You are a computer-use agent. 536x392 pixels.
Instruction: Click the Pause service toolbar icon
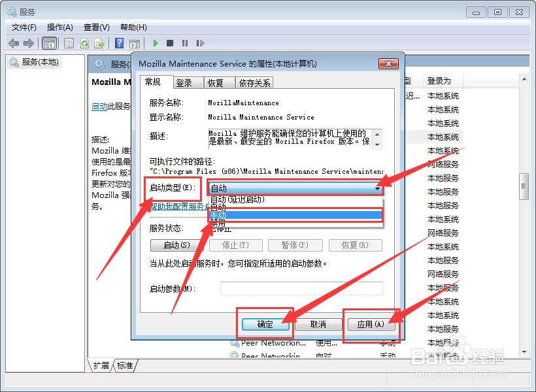point(185,43)
